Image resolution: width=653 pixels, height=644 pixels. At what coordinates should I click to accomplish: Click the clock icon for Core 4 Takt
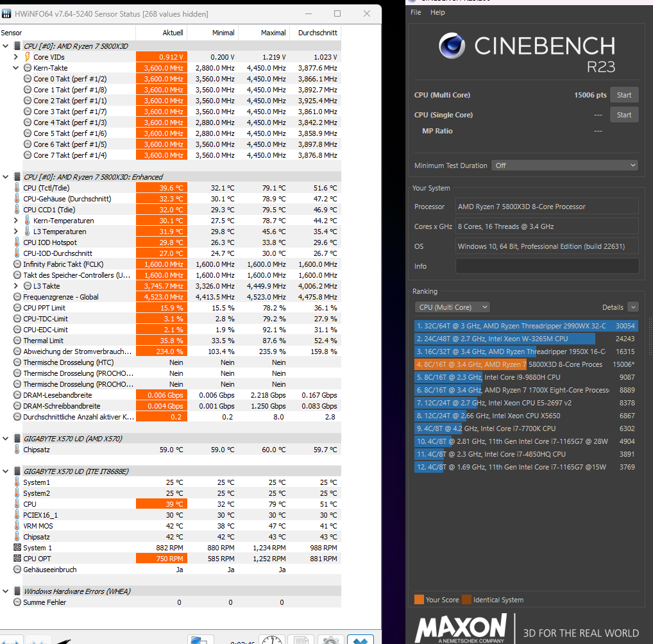tap(28, 122)
